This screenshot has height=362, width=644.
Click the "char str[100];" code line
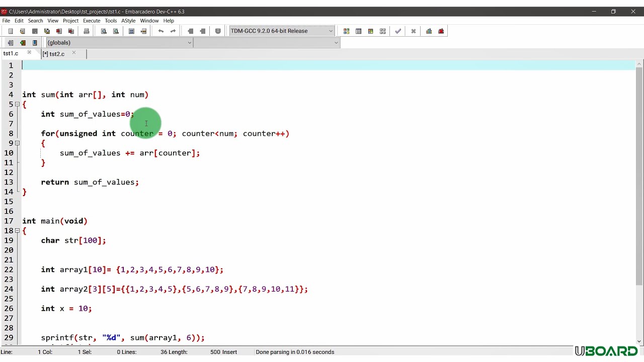(x=73, y=240)
